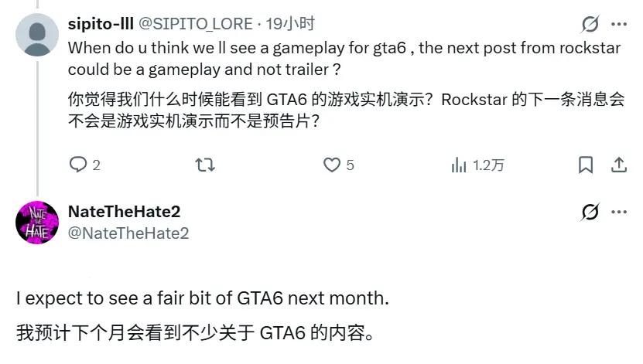Click the Grok icon on sipito-lll's post
Screen dimensions: 643x364
[x=590, y=24]
